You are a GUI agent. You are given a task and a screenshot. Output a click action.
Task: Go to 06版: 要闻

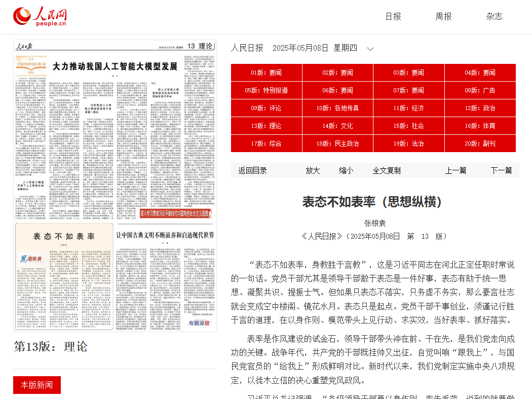coord(337,90)
